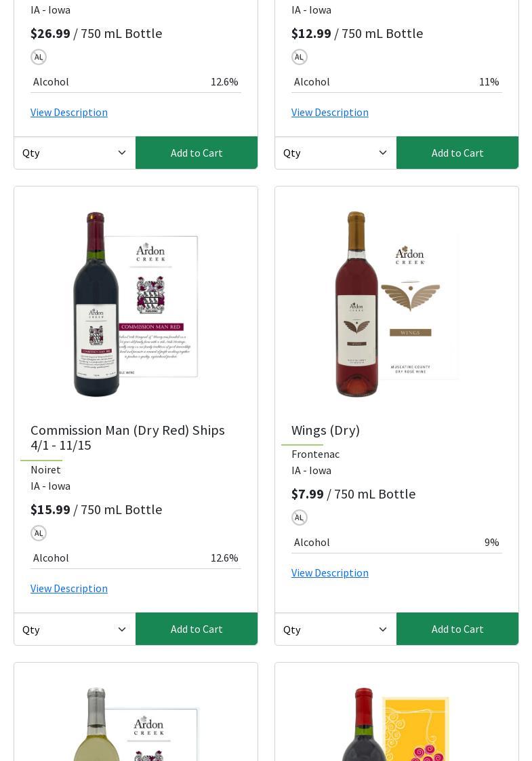
Task: Open Qty dropdown for Commission Man Red
Action: (75, 629)
